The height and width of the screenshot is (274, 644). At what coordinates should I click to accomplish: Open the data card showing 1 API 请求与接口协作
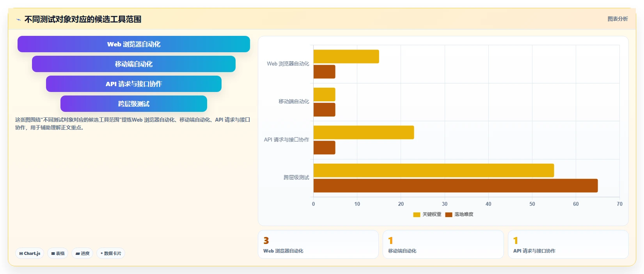coord(568,244)
